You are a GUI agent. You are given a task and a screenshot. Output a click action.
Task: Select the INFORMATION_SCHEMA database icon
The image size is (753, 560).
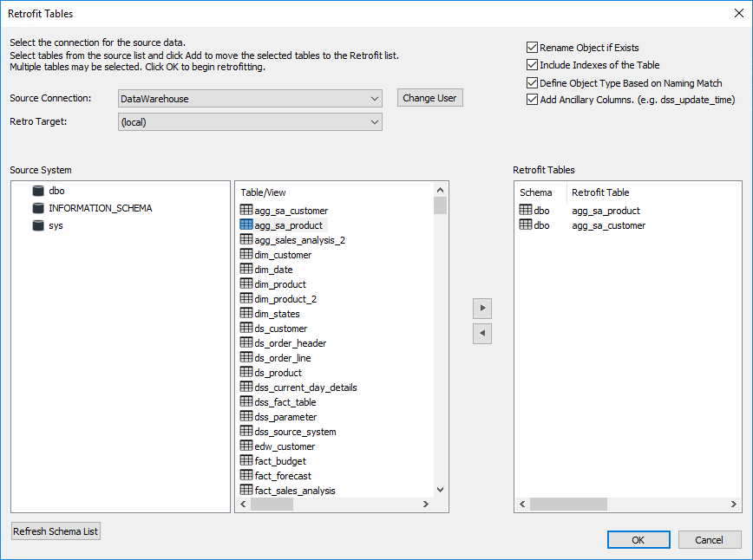click(37, 208)
